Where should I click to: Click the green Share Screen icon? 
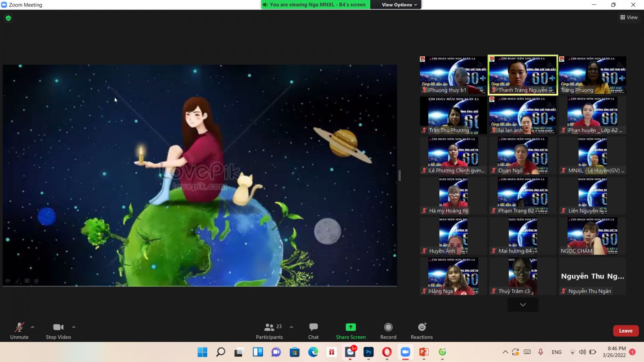(351, 327)
